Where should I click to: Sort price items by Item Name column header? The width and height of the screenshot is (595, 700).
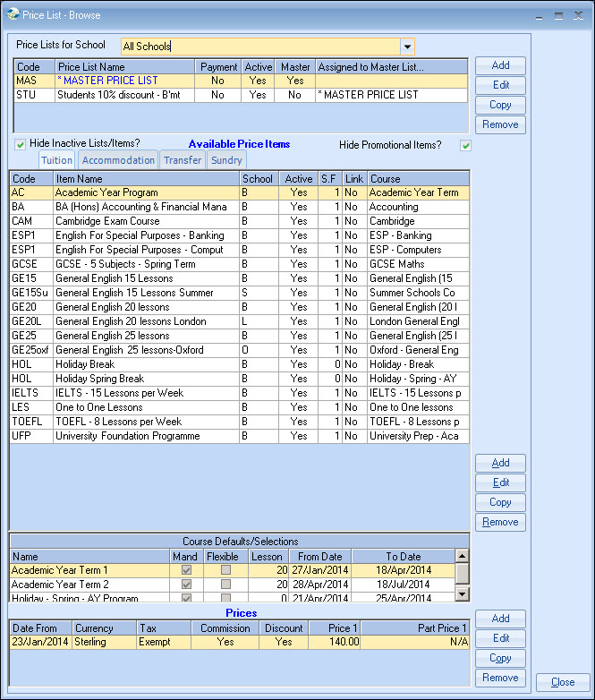[146, 179]
